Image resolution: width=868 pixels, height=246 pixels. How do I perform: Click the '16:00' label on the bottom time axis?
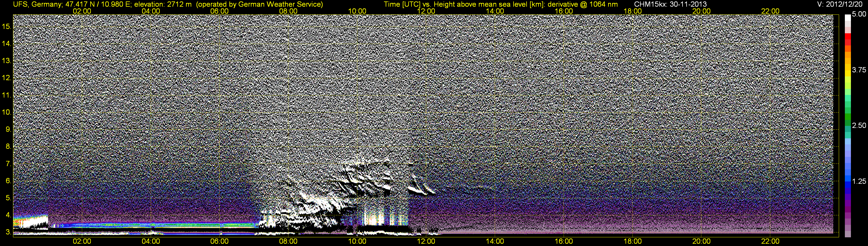564,241
